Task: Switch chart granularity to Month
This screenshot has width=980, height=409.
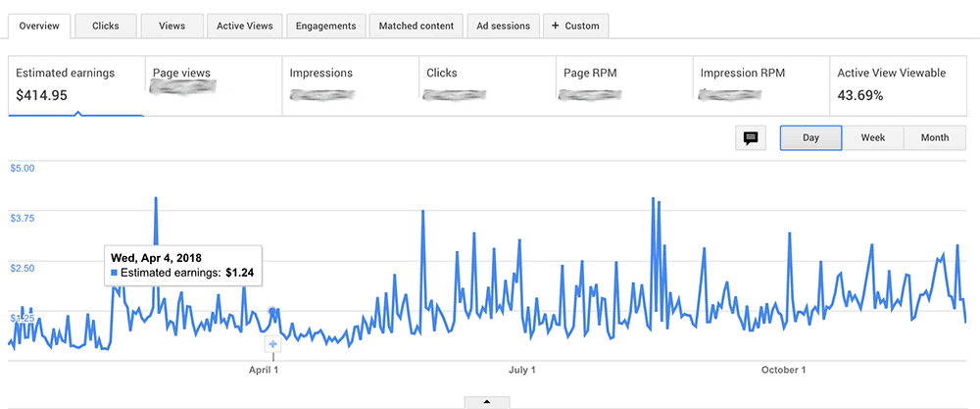Action: click(x=934, y=138)
